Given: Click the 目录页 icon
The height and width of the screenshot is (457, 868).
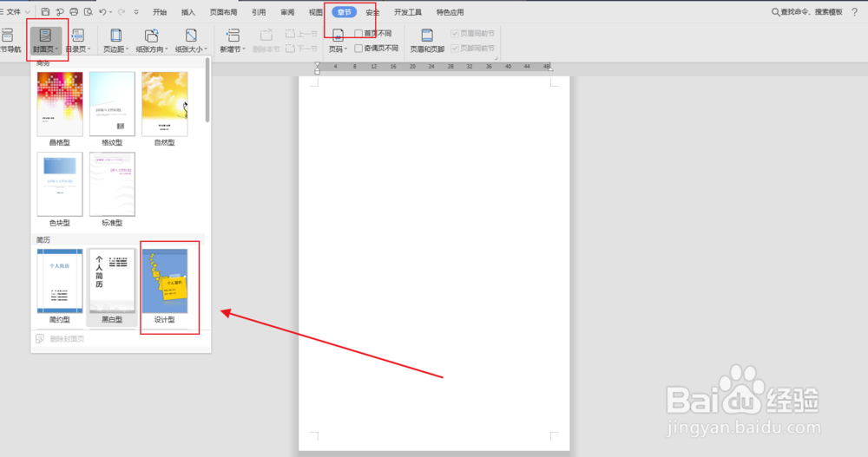Looking at the screenshot, I should pyautogui.click(x=78, y=36).
